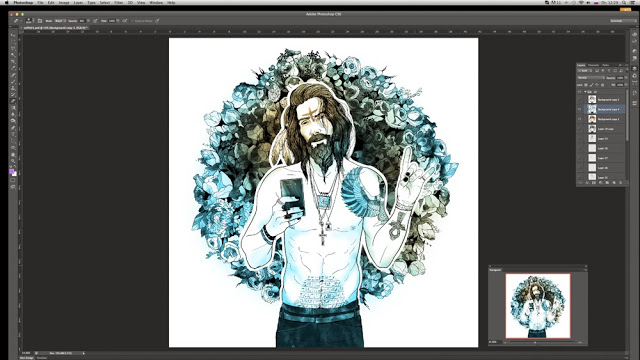Open the Image menu
Screen dimensions: 640x360
coord(64,2)
